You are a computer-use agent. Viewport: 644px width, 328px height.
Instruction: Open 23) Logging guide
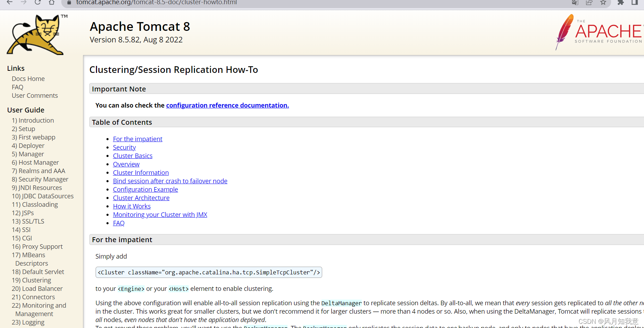coord(28,322)
